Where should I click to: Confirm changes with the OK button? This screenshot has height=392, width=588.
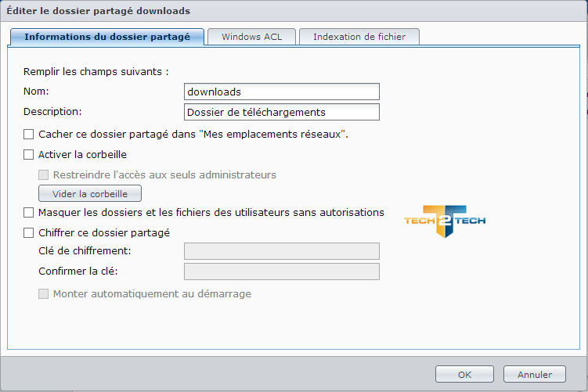tap(464, 374)
